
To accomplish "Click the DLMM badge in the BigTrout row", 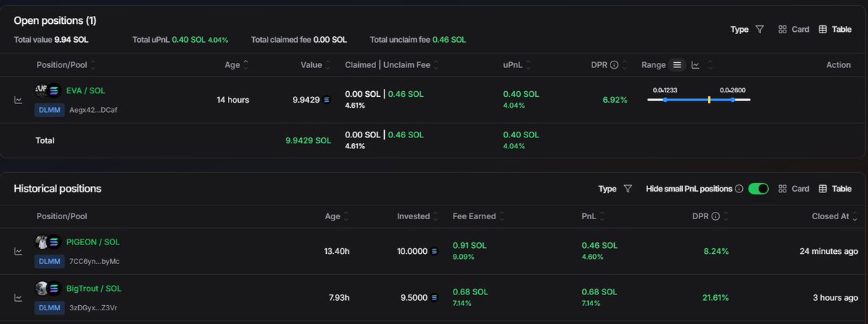I will 48,307.
